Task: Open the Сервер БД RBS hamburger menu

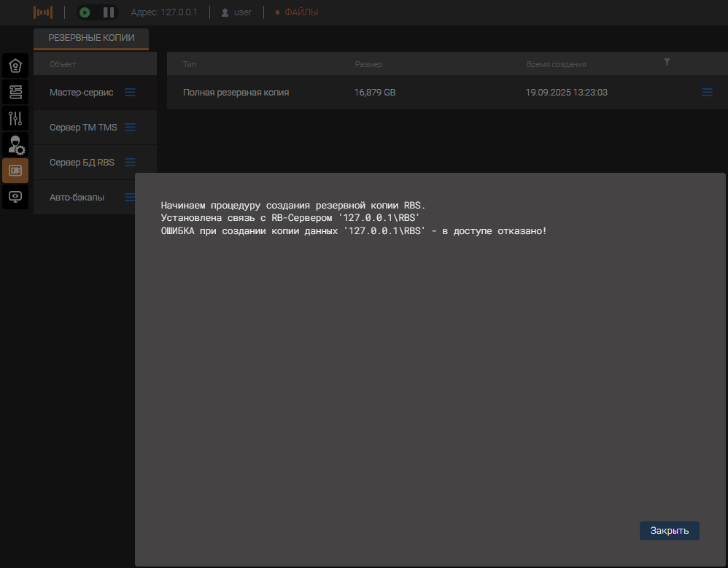Action: tap(130, 163)
